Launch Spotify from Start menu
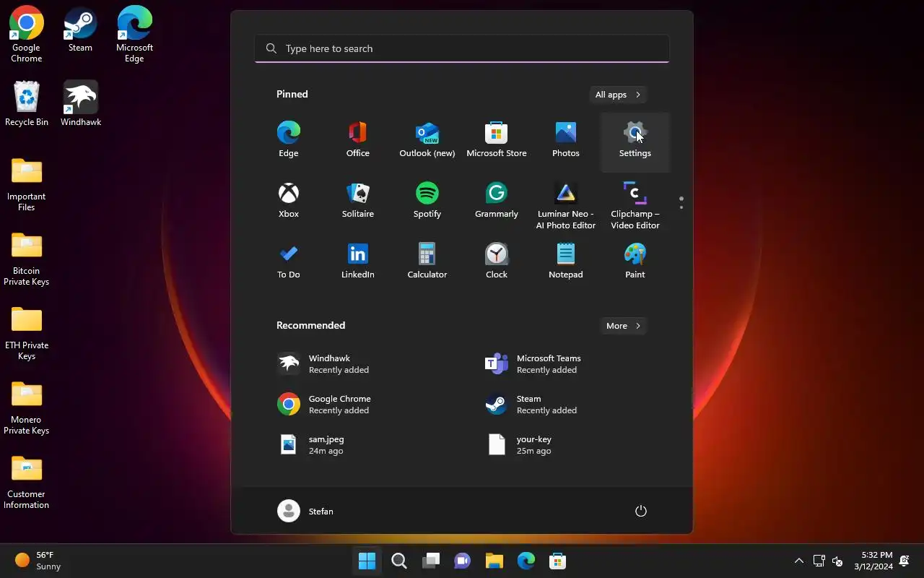Screen dimensions: 924x578 coord(427,202)
